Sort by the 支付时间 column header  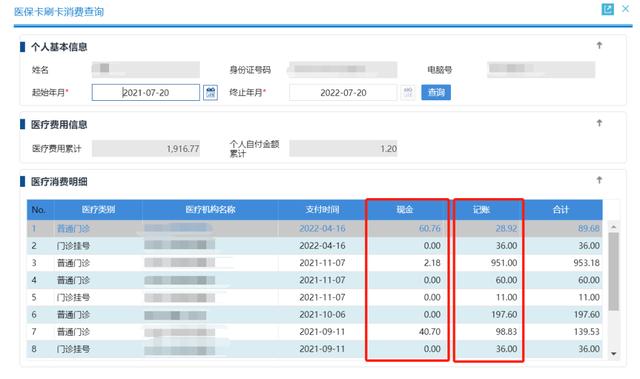pyautogui.click(x=322, y=210)
